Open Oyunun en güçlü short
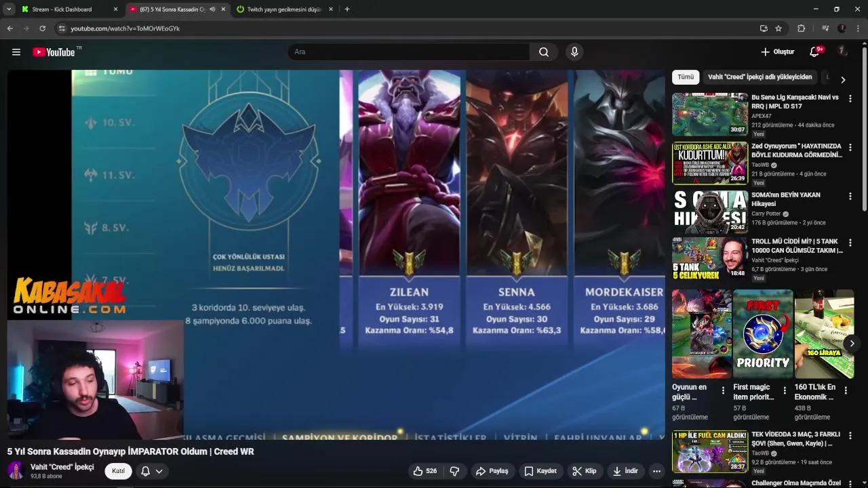The width and height of the screenshot is (868, 488). (x=702, y=334)
